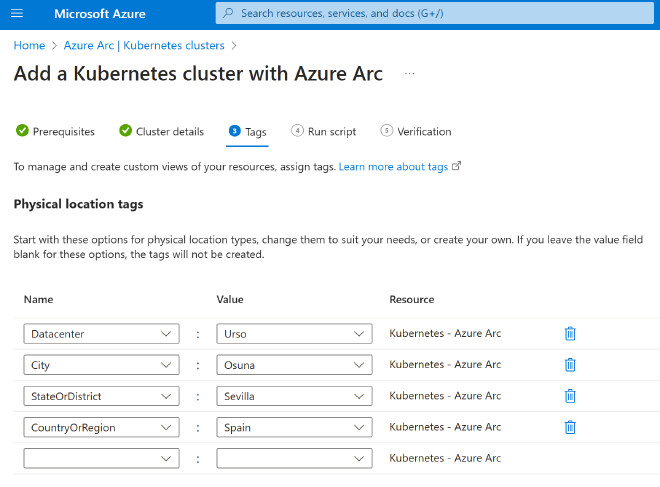Open the Home breadcrumb link
This screenshot has height=487, width=660.
click(x=29, y=45)
